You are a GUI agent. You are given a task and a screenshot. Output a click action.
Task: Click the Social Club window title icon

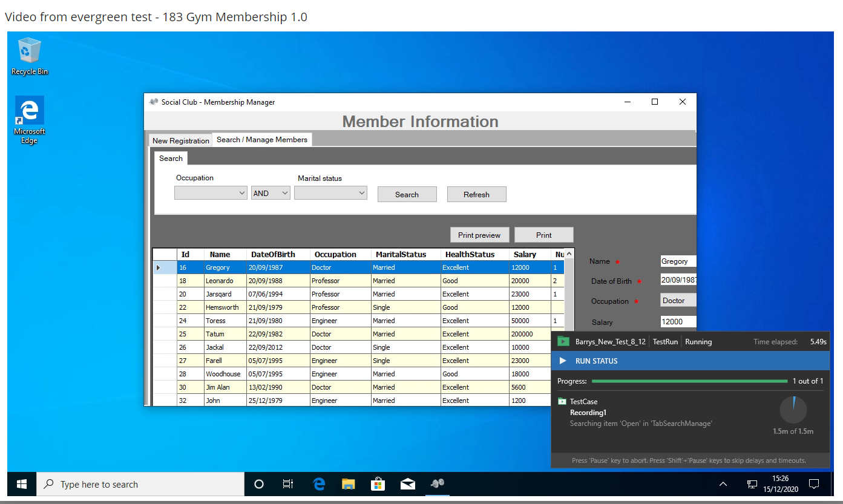point(154,102)
